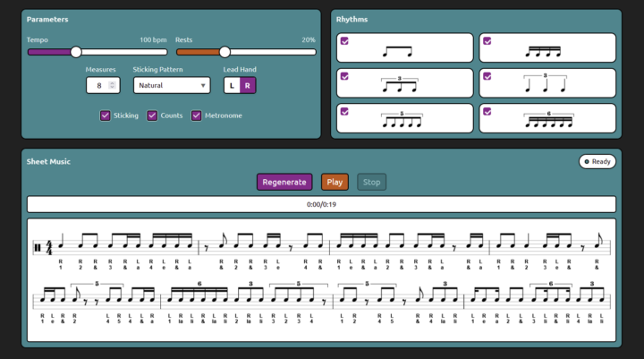Toggle the eighth-note triplet rhythm checkbox
644x359 pixels.
pos(344,76)
